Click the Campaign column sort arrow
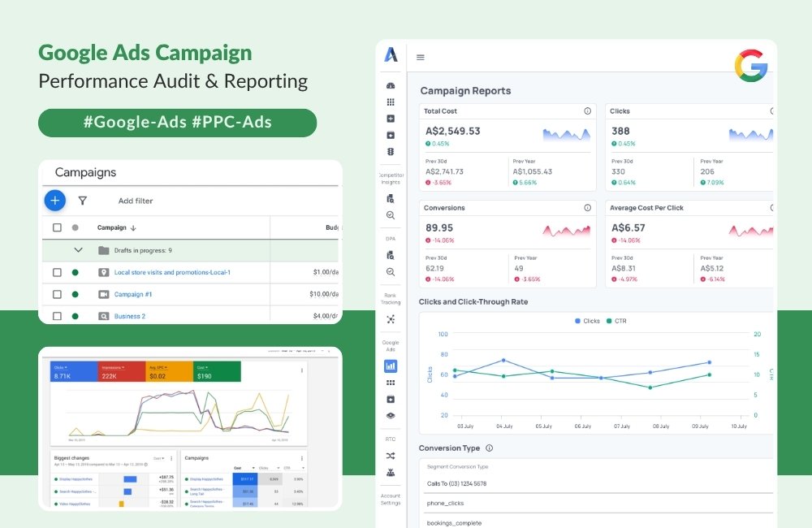Viewport: 812px width, 528px height. pos(133,228)
